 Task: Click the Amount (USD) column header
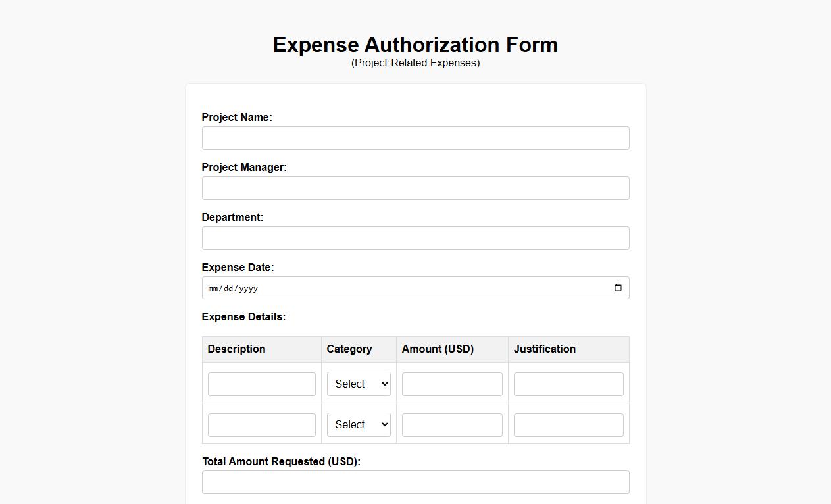pyautogui.click(x=437, y=349)
